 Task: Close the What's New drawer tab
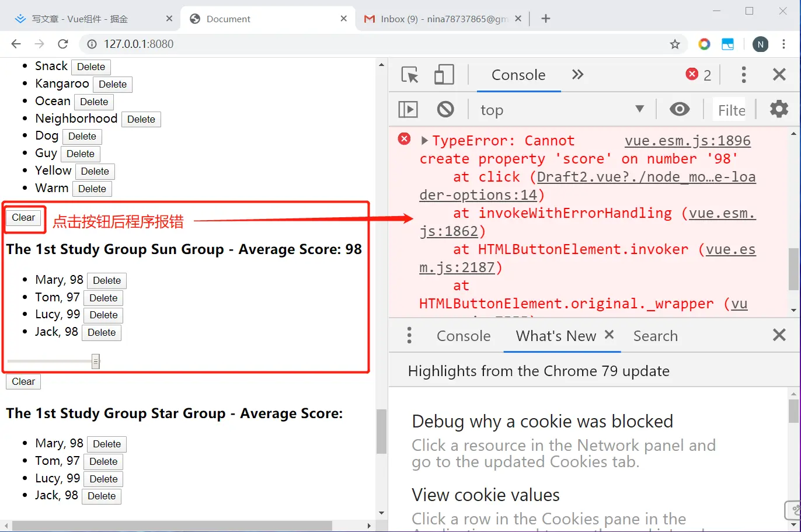click(x=609, y=335)
